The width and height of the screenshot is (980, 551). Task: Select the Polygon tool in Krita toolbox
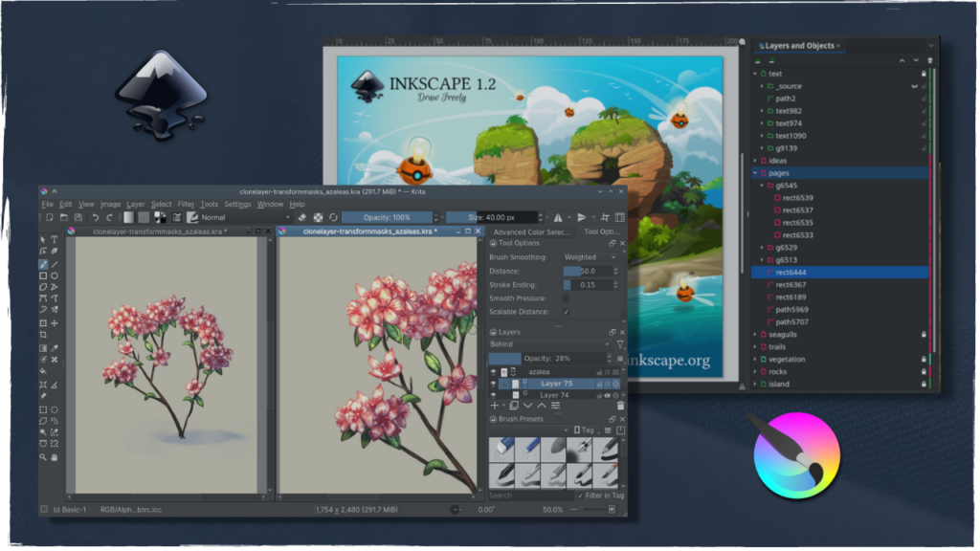[x=43, y=287]
